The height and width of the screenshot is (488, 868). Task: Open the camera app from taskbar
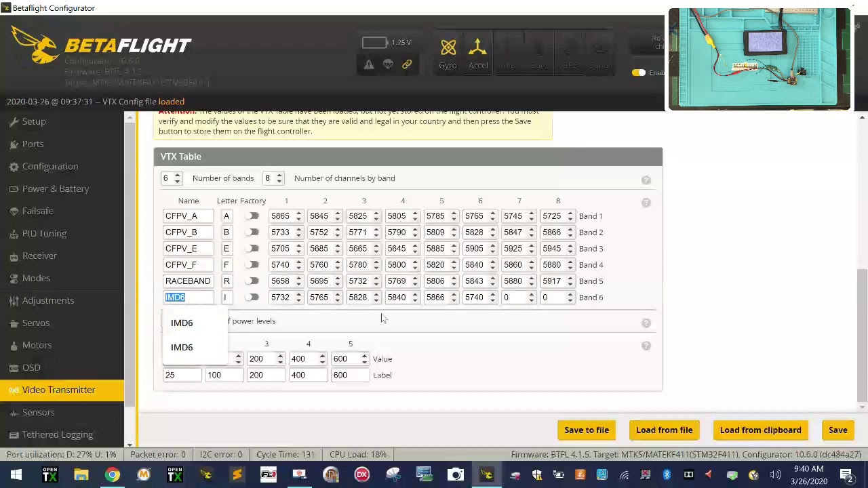tap(456, 474)
